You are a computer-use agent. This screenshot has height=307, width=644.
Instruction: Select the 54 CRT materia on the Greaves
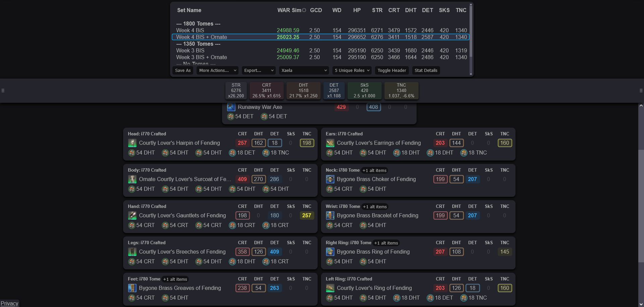click(x=142, y=298)
